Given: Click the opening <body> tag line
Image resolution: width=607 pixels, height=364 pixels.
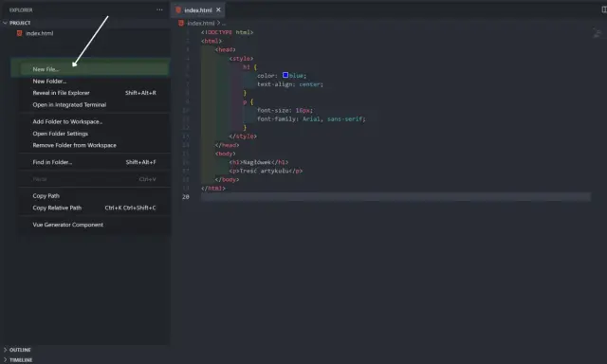Looking at the screenshot, I should (x=226, y=154).
